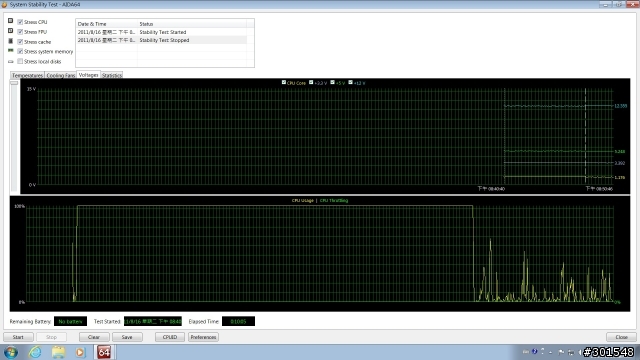Uncheck the Stress CPU checkbox
640x360 pixels.
pyautogui.click(x=20, y=22)
